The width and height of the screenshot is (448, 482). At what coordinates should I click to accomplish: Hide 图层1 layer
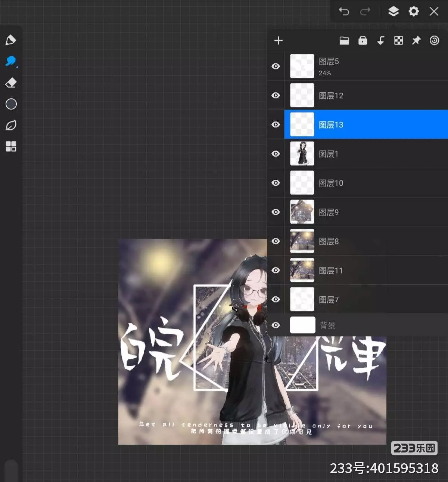[x=276, y=154]
